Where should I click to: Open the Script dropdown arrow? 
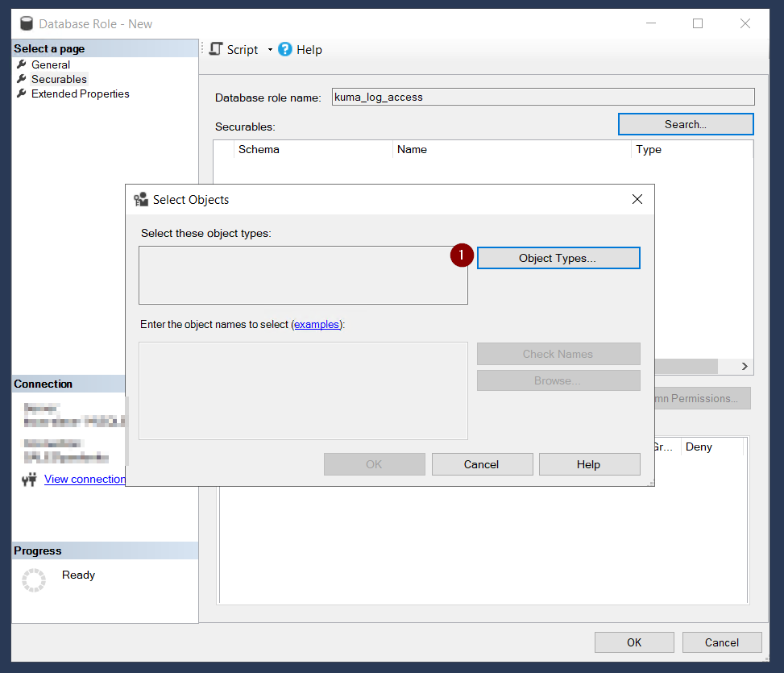click(270, 50)
